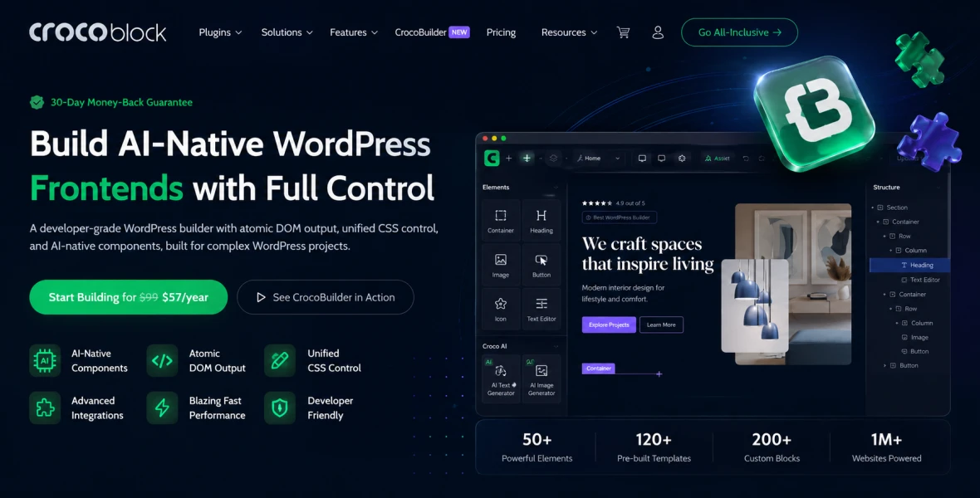
Task: Click the Unified CSS Control pencil icon
Action: coord(280,360)
